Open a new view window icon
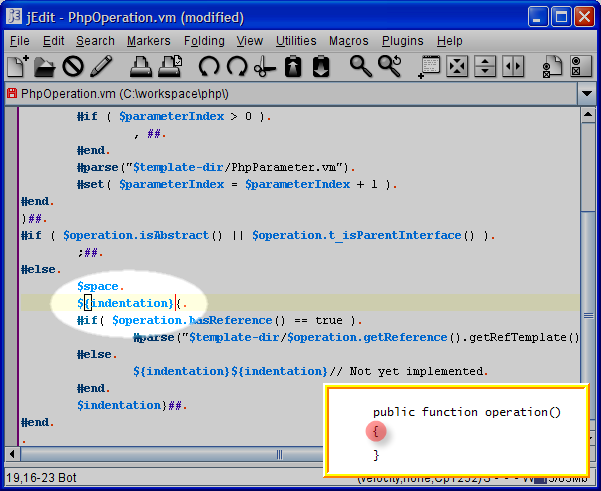This screenshot has width=601, height=491. [x=429, y=67]
